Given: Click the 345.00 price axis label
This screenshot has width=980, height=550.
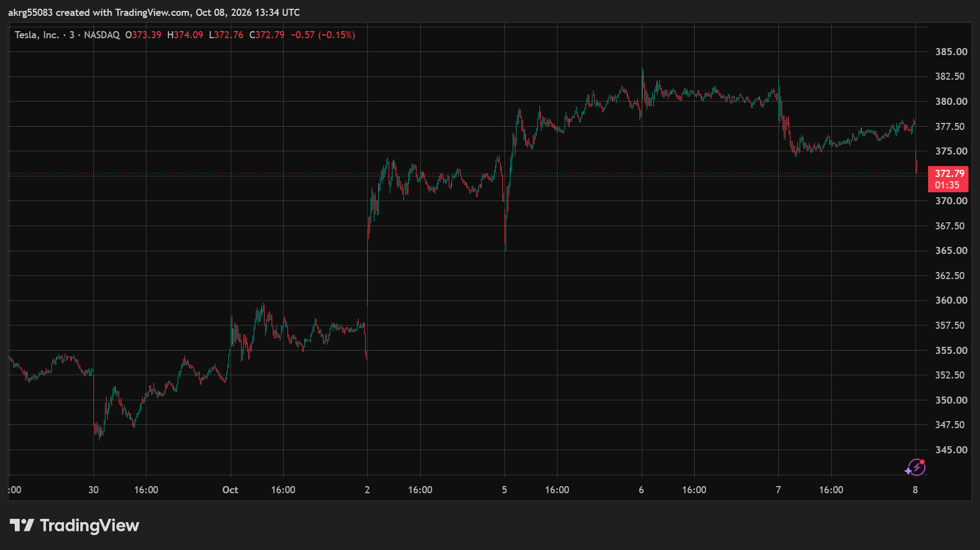Looking at the screenshot, I should pos(951,450).
